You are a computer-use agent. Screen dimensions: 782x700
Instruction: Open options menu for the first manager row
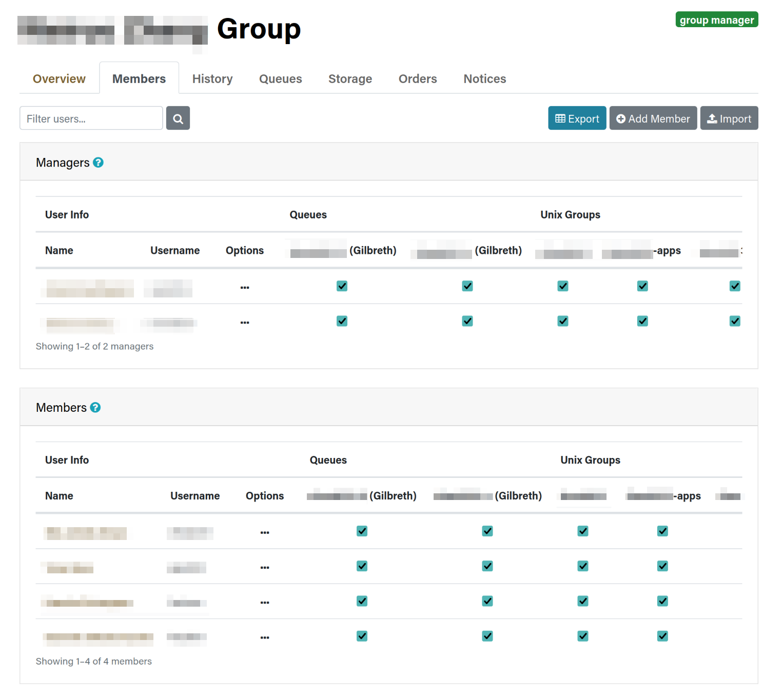coord(245,287)
